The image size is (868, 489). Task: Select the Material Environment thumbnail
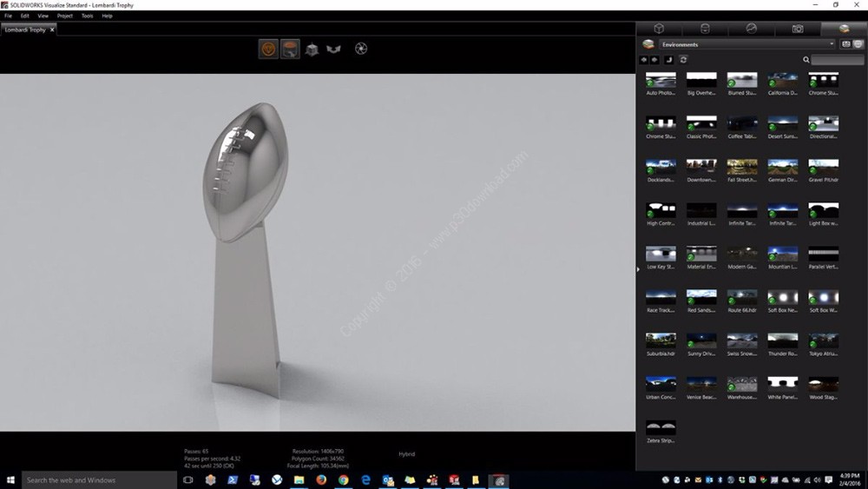click(x=701, y=254)
